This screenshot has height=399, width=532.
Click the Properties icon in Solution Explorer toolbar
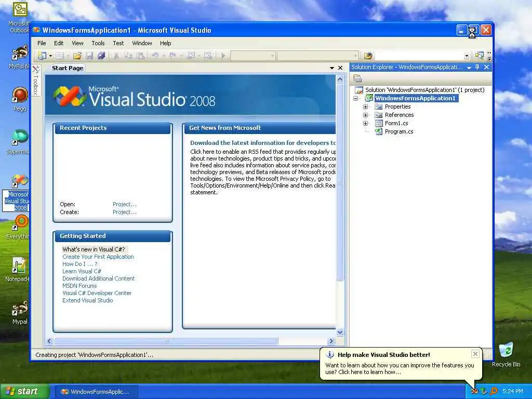click(357, 79)
